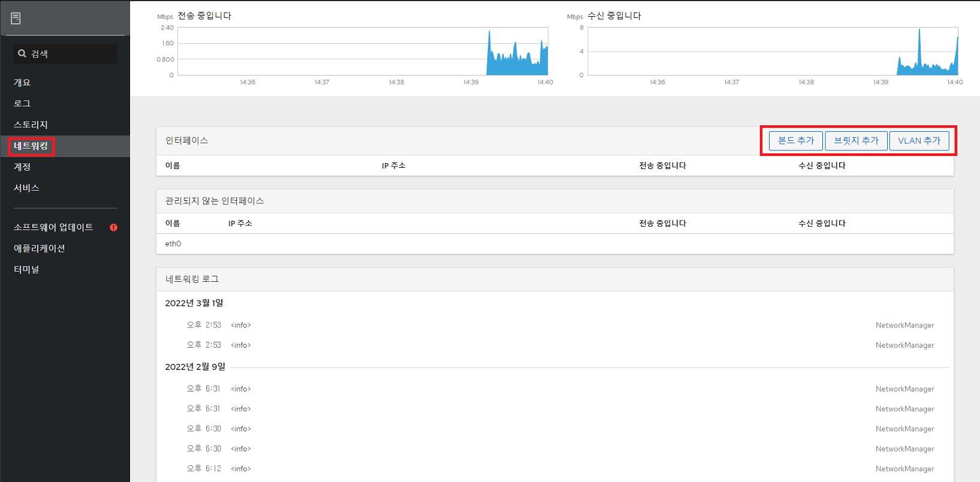The image size is (980, 482).
Task: Select 네트워킹 in the sidebar
Action: 65,146
